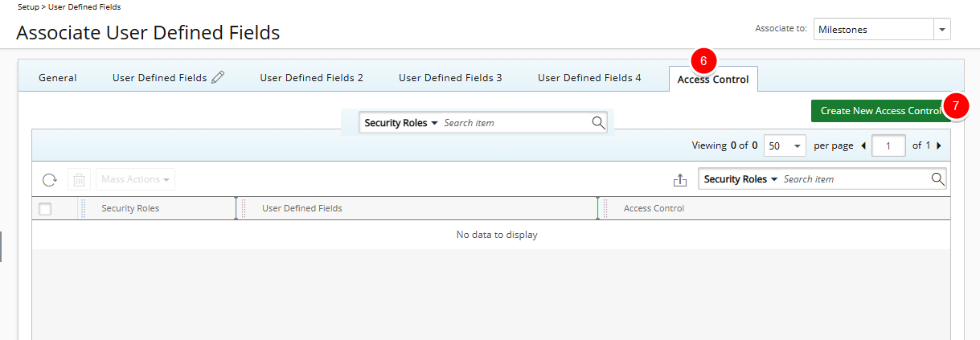The height and width of the screenshot is (340, 980).
Task: Click the refresh icon in the table toolbar
Action: click(50, 179)
